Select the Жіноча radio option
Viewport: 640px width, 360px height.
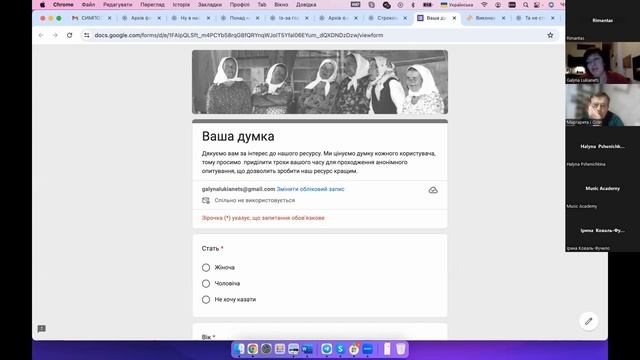click(206, 268)
